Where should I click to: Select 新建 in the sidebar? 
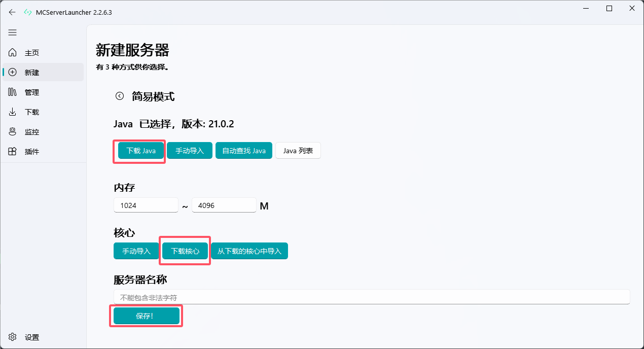pos(43,73)
